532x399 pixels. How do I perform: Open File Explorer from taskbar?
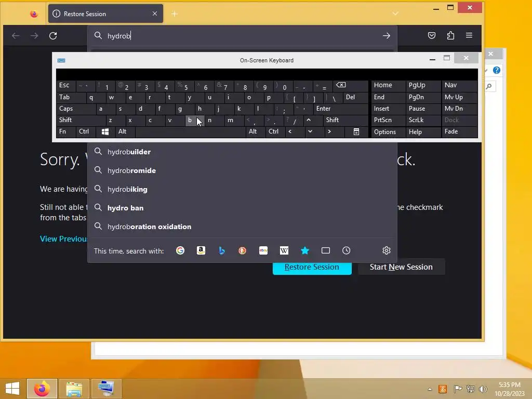pyautogui.click(x=74, y=389)
